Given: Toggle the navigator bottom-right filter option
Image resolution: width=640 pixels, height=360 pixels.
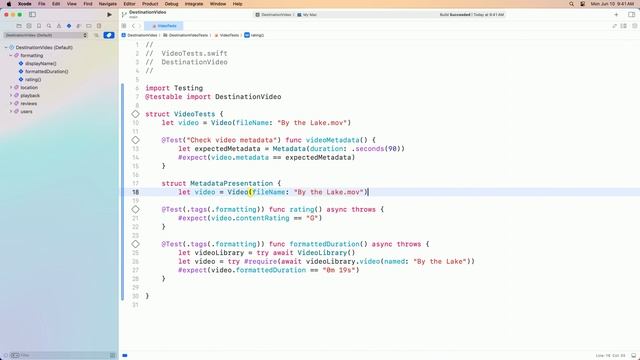Looking at the screenshot, I should (x=113, y=356).
